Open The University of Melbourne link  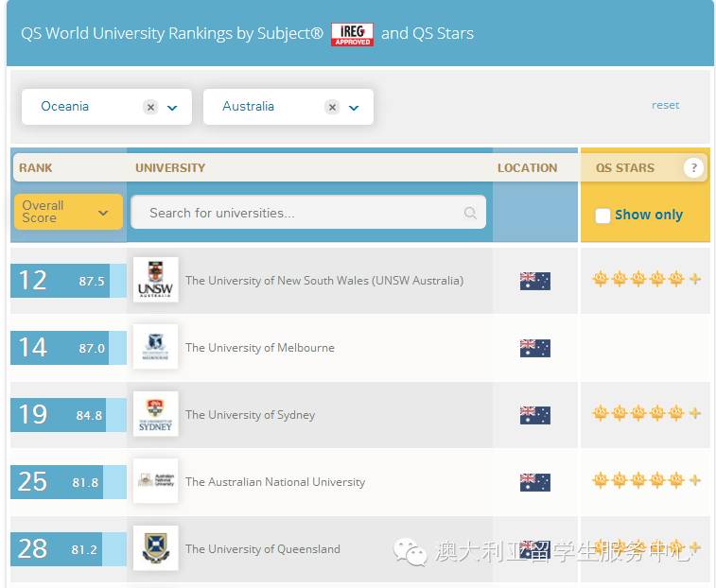click(260, 348)
